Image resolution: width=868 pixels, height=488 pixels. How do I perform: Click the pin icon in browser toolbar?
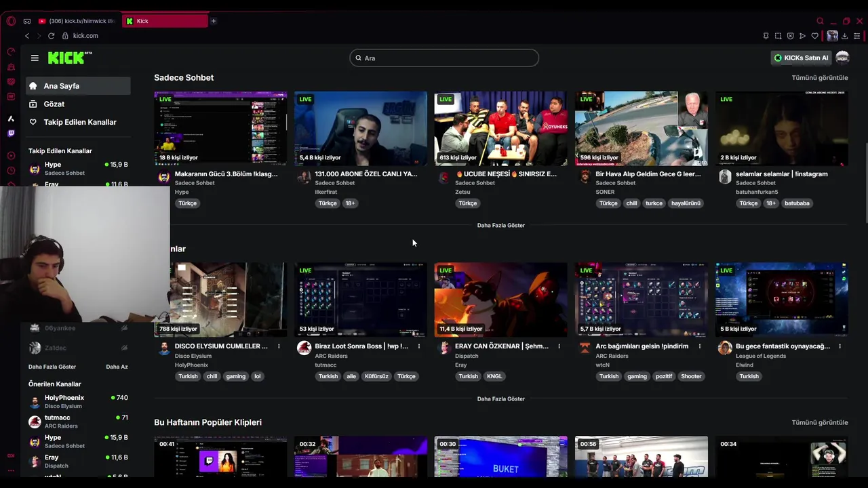coord(766,36)
